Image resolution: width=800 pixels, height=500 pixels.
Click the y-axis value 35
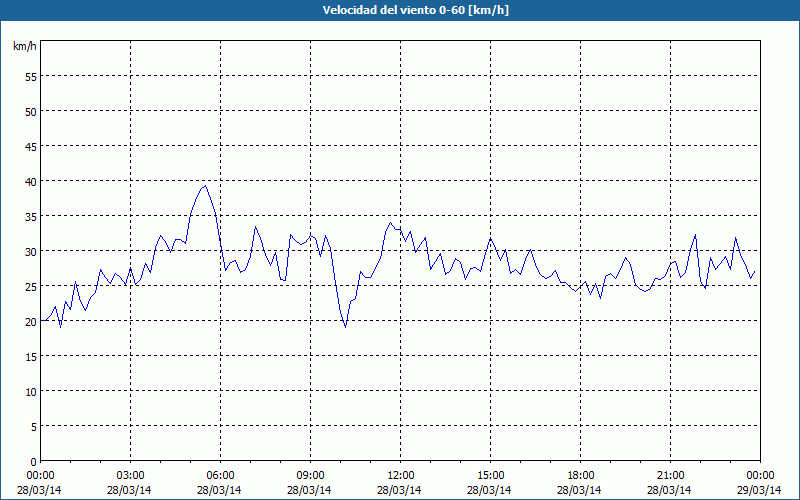[31, 216]
